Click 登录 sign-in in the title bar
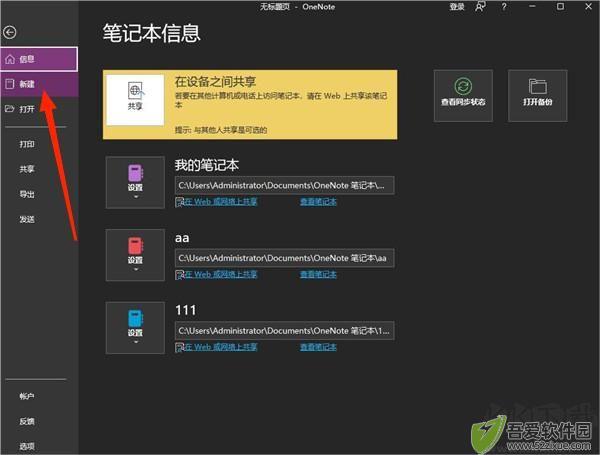This screenshot has width=600, height=455. [457, 7]
